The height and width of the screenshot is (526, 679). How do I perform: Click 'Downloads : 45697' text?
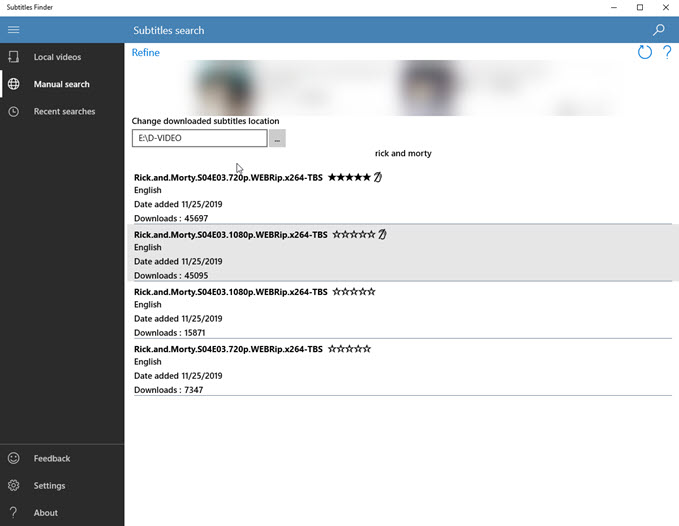pyautogui.click(x=171, y=218)
